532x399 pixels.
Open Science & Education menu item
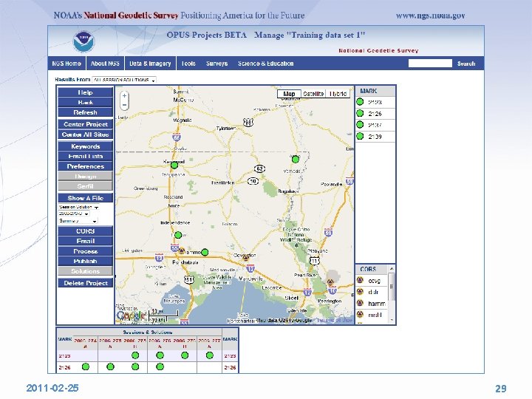(266, 64)
